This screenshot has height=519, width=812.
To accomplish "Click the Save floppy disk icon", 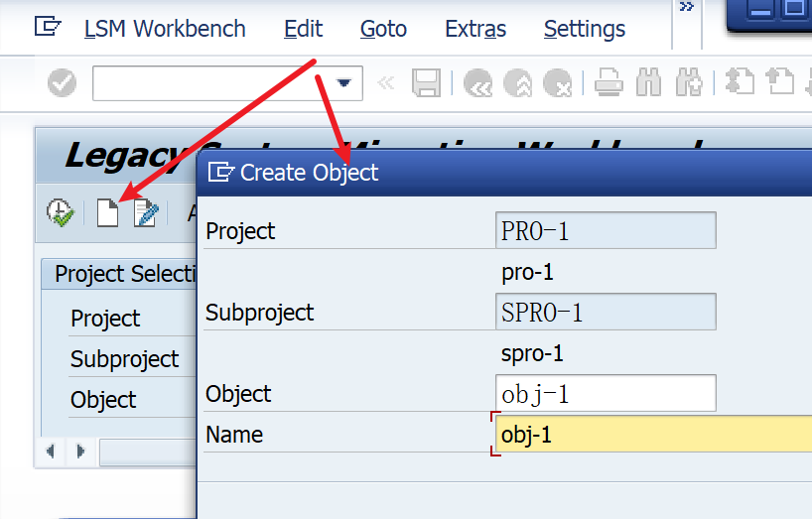I will [x=426, y=82].
